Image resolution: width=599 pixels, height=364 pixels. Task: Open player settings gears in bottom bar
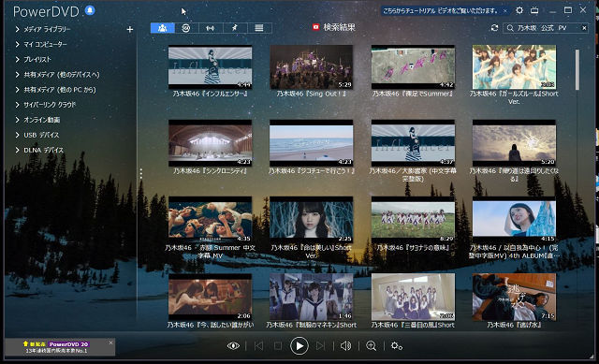click(396, 346)
